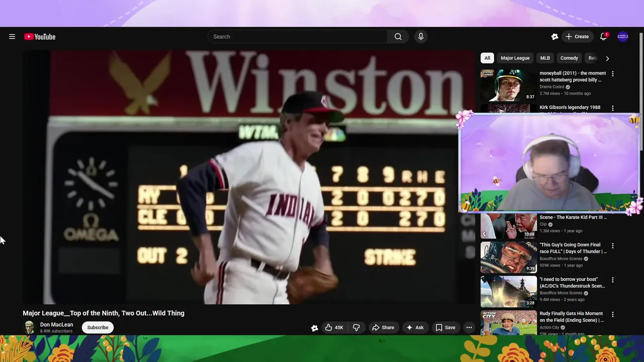The width and height of the screenshot is (644, 362).
Task: Open the Ask AI button
Action: (415, 327)
